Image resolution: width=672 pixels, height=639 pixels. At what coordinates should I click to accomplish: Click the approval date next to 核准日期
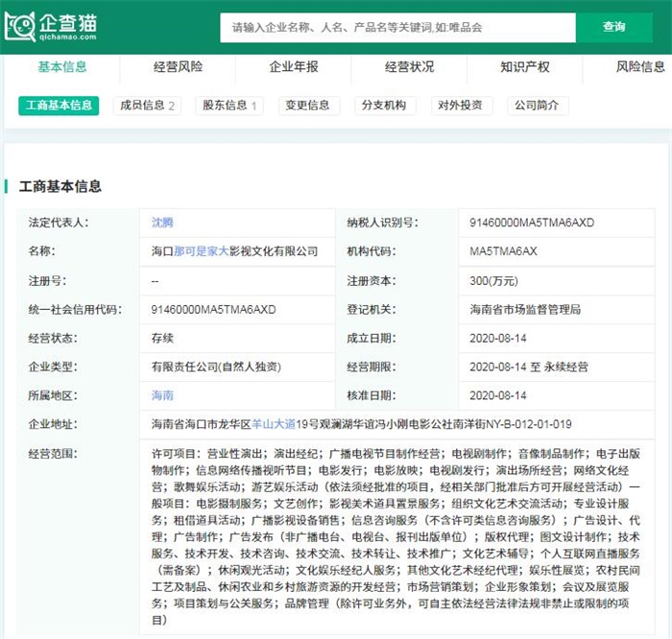pos(498,395)
